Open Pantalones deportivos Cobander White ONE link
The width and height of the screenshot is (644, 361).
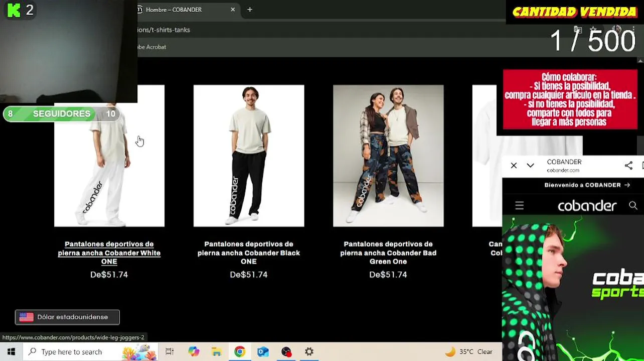109,253
